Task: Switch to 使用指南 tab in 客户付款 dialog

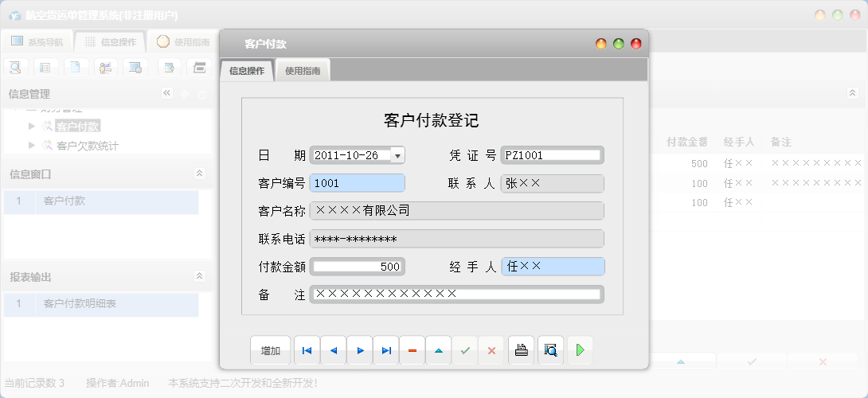Action: tap(303, 71)
